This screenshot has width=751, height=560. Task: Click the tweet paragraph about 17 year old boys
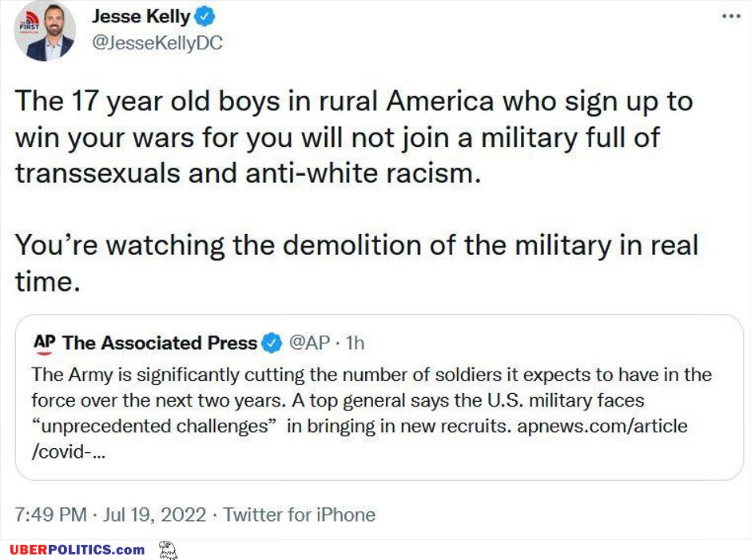tap(354, 137)
